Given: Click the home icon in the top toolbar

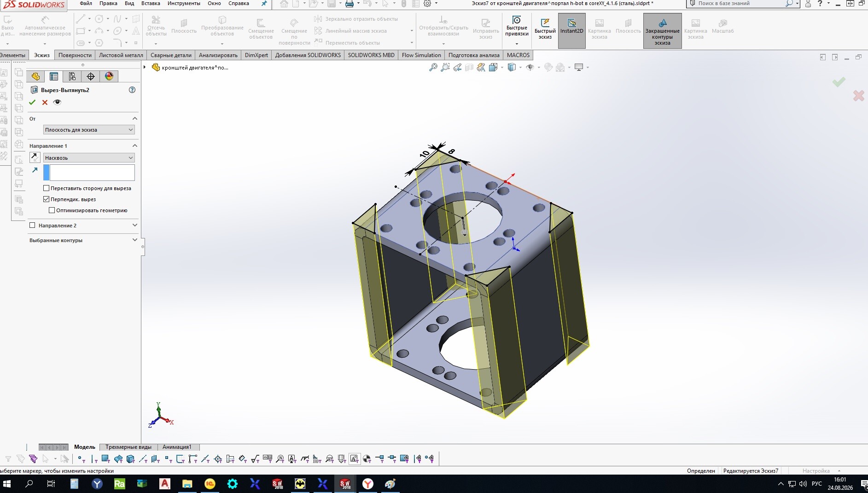Looking at the screenshot, I should tap(284, 4).
